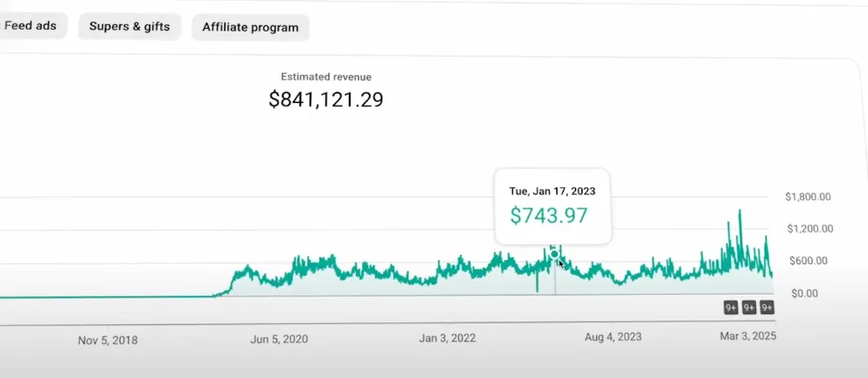Viewport: 868px width, 378px height.
Task: Click the Estimated revenue label
Action: pyautogui.click(x=325, y=77)
